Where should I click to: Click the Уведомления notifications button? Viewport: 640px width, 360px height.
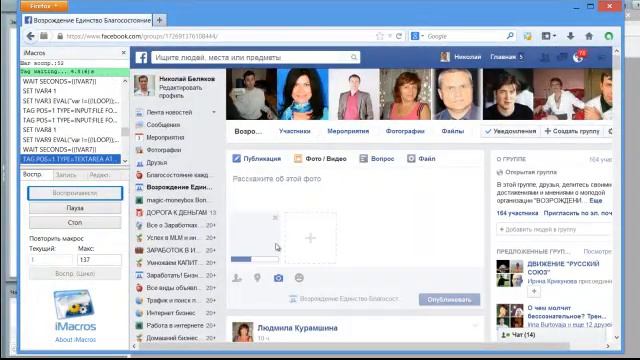click(510, 131)
